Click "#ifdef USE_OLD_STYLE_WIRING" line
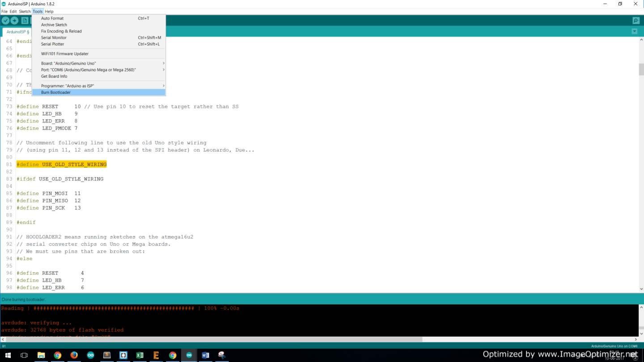644x362 pixels. (60, 179)
